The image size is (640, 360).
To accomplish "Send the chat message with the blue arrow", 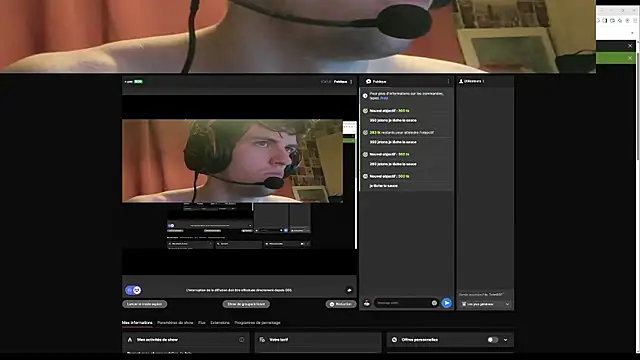I will [447, 303].
